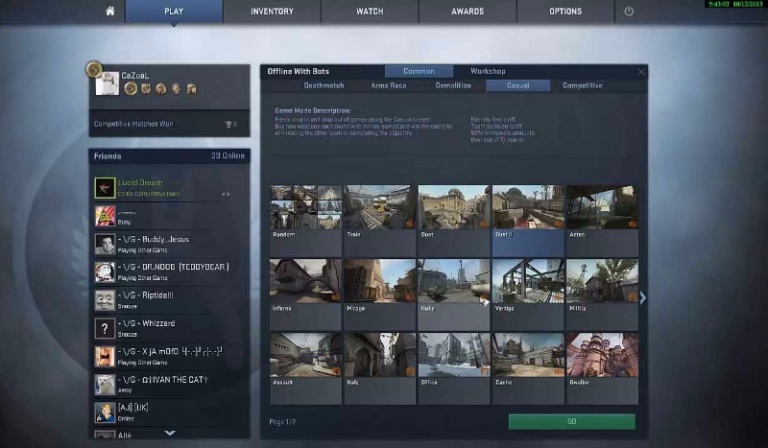Image resolution: width=768 pixels, height=448 pixels.
Task: Select Arms Race game mode
Action: pyautogui.click(x=388, y=86)
